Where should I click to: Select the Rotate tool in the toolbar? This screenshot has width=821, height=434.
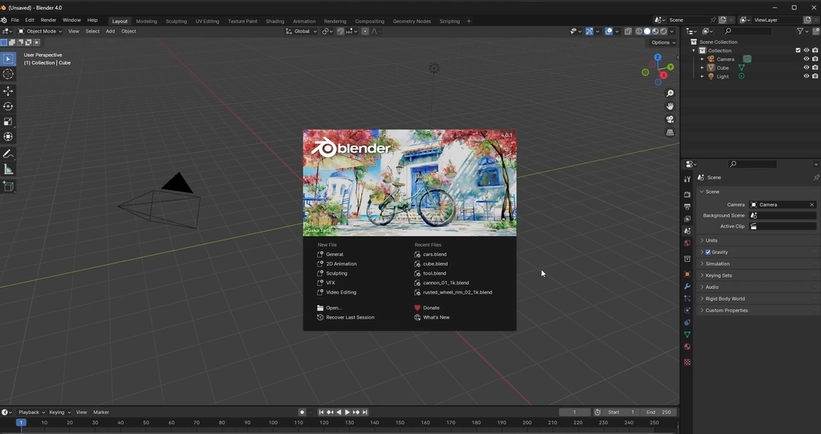(8, 106)
